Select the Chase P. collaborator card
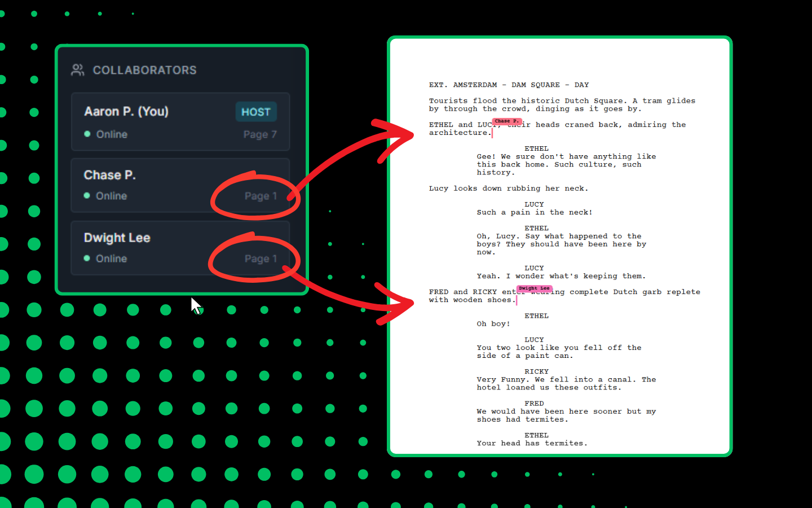 [x=180, y=185]
